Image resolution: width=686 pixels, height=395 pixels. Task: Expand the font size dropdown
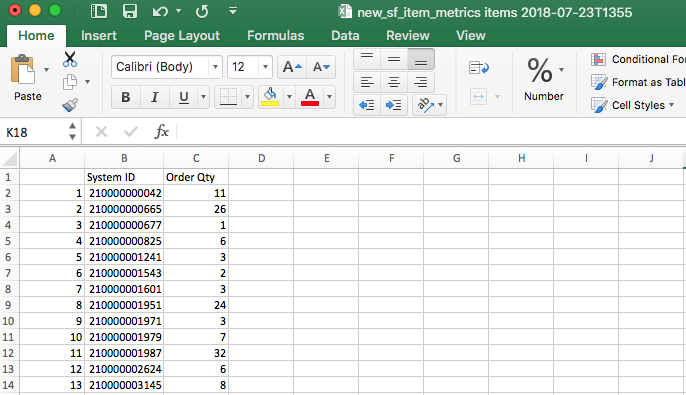point(265,67)
